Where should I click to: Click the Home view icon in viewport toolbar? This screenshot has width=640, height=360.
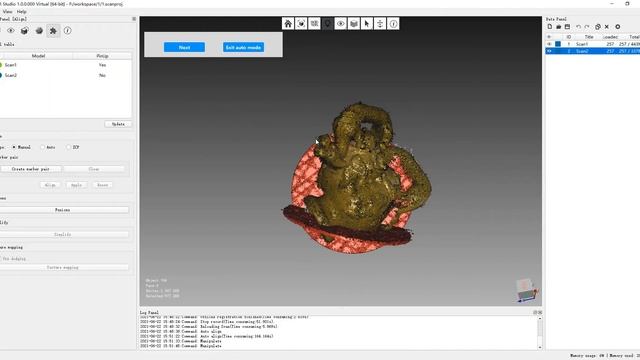pos(288,24)
